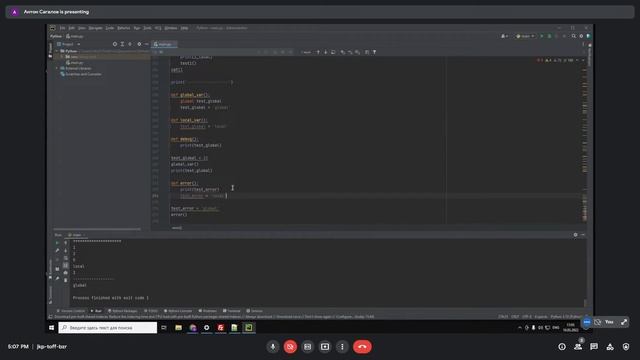Rerun program in Run panel
The width and height of the screenshot is (640, 360).
[x=57, y=243]
